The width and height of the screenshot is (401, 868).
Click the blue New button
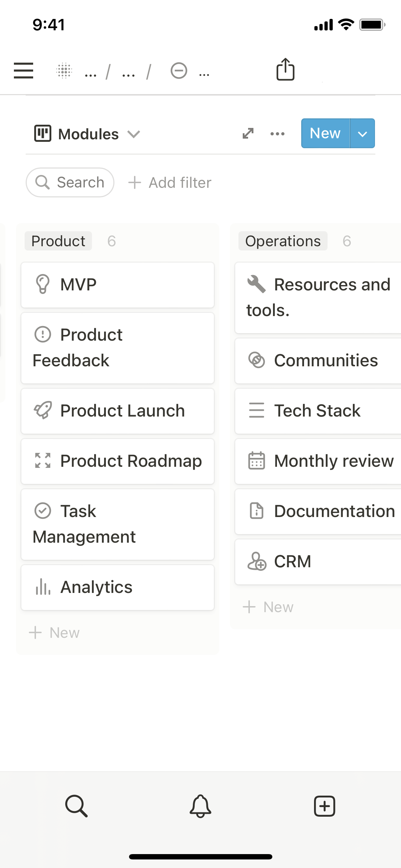[x=325, y=134]
